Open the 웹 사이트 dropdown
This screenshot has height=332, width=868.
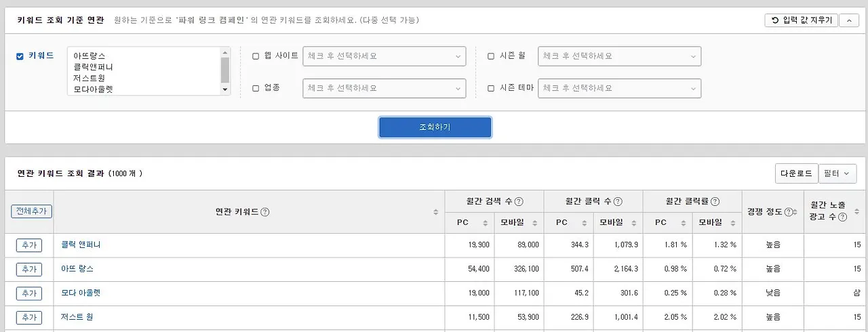[x=384, y=56]
